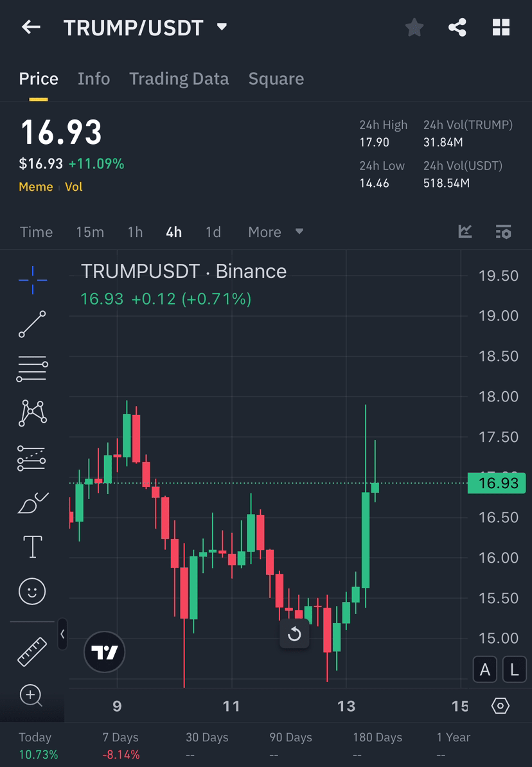The image size is (532, 767).
Task: Select the measure ruler tool
Action: click(x=31, y=651)
